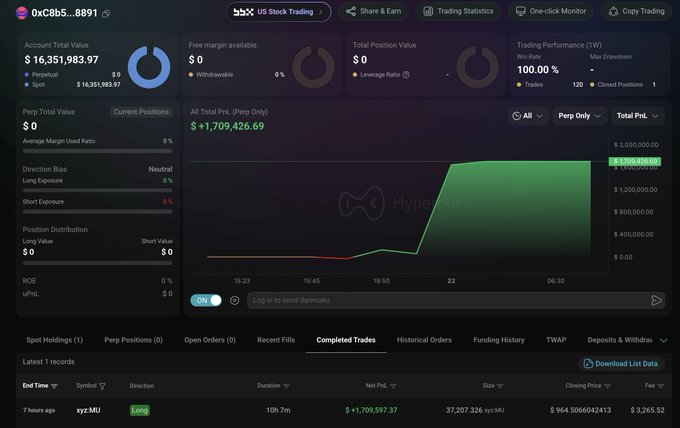Image resolution: width=680 pixels, height=428 pixels.
Task: Launch One-click Monitor
Action: pyautogui.click(x=551, y=11)
